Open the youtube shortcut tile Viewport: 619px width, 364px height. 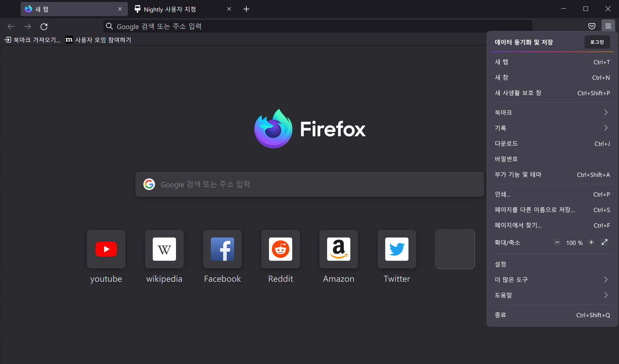coord(106,249)
